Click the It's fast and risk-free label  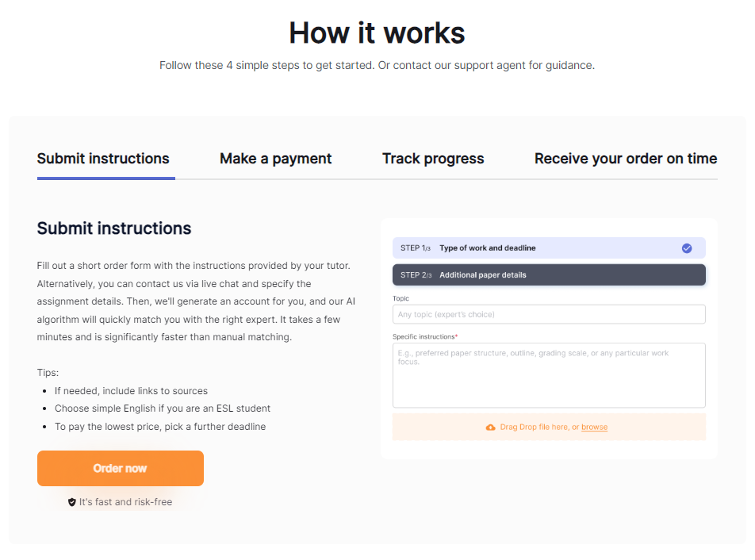click(125, 502)
